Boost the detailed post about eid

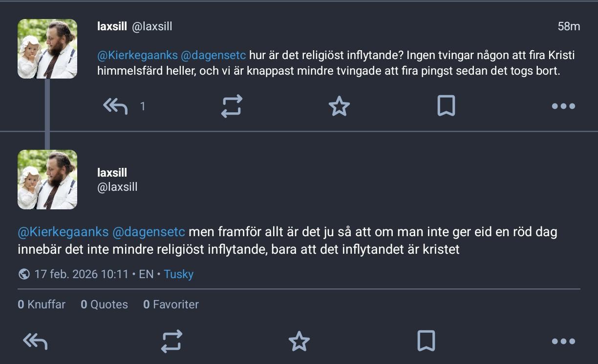(x=171, y=342)
